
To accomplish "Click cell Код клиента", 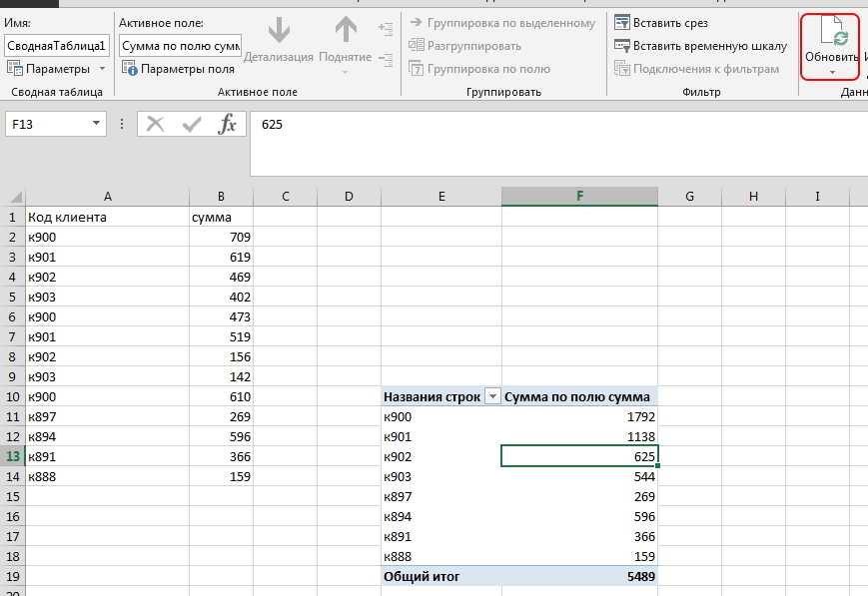I will click(108, 217).
